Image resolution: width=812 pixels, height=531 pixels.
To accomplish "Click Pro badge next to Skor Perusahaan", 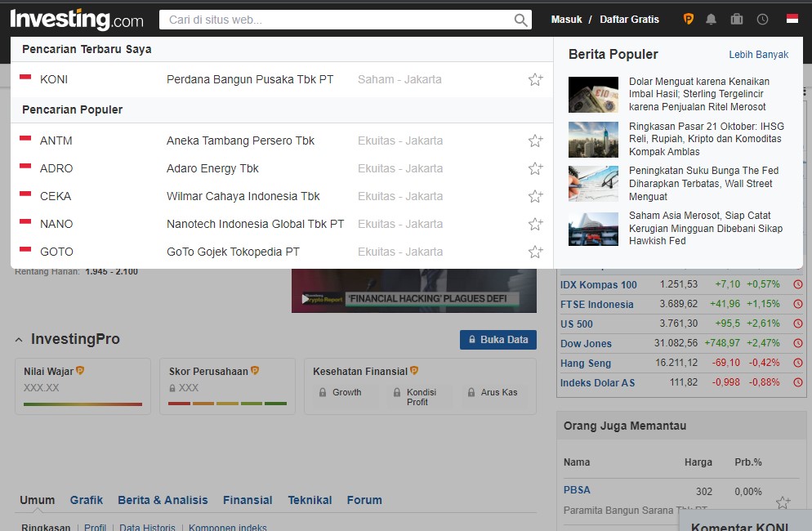I will [255, 370].
